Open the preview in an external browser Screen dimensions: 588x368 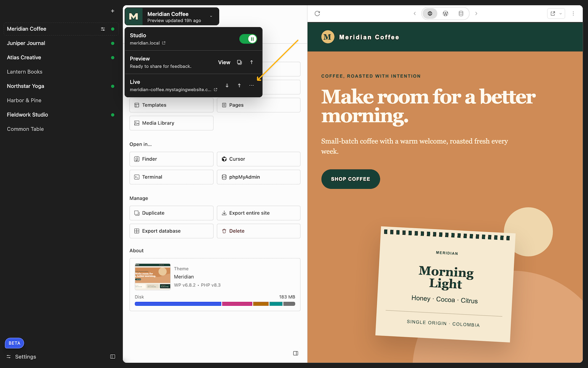point(553,13)
